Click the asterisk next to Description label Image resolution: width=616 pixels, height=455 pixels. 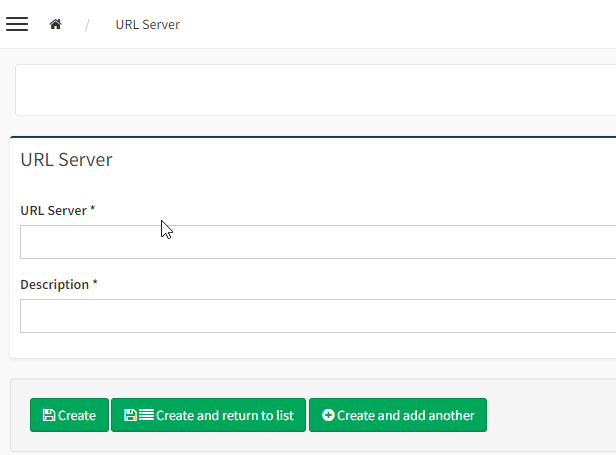95,283
